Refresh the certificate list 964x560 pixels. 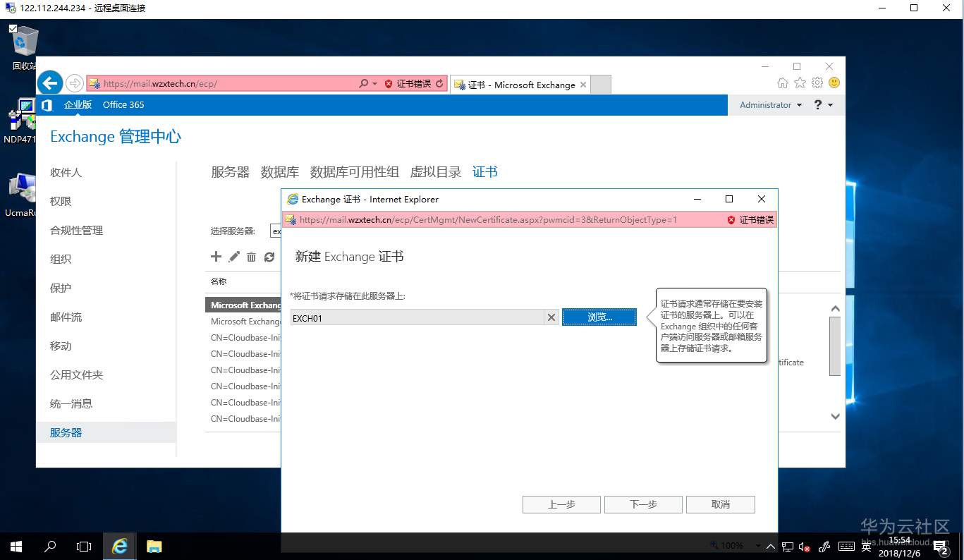click(x=269, y=256)
